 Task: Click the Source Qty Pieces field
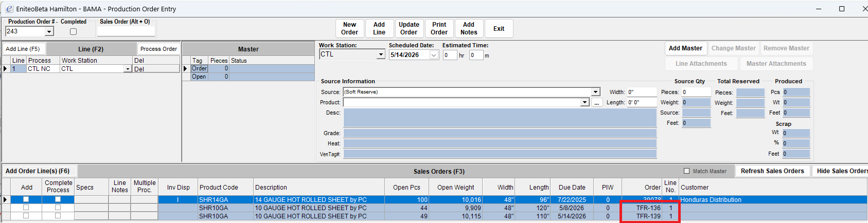696,92
